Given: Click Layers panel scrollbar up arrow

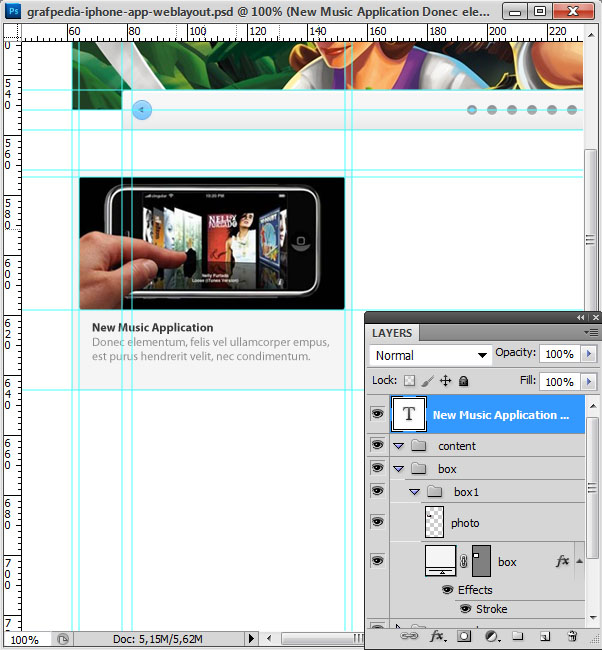Looking at the screenshot, I should point(592,406).
